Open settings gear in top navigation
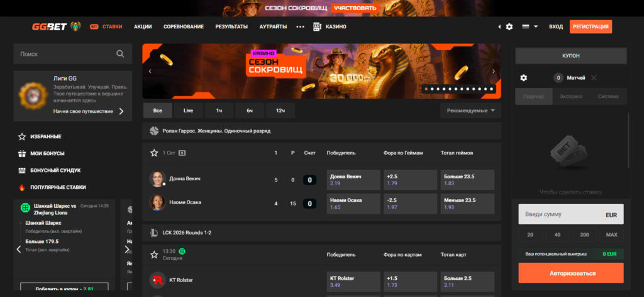 pyautogui.click(x=509, y=26)
